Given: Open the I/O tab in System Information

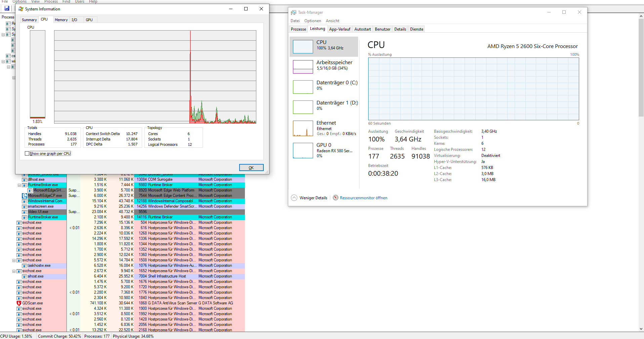Looking at the screenshot, I should click(x=74, y=20).
